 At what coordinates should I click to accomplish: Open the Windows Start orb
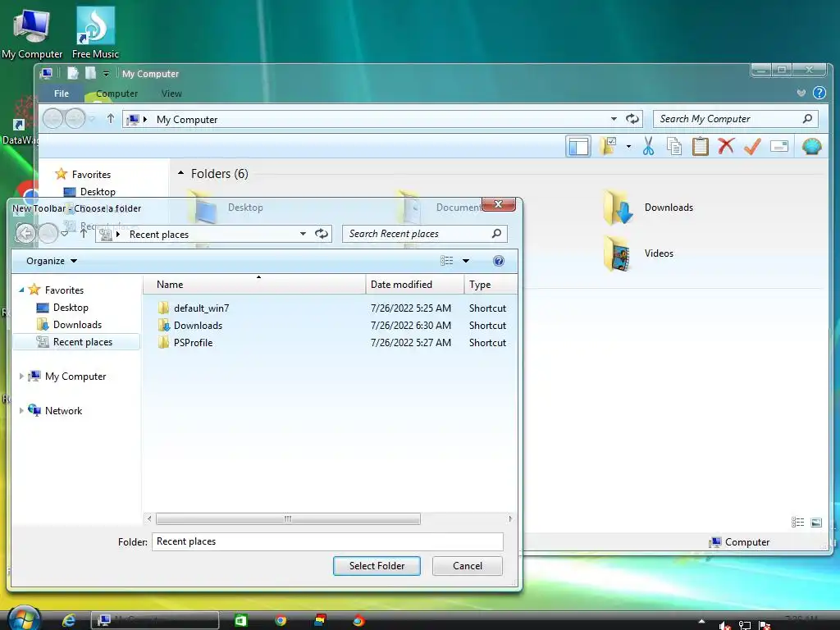click(23, 619)
